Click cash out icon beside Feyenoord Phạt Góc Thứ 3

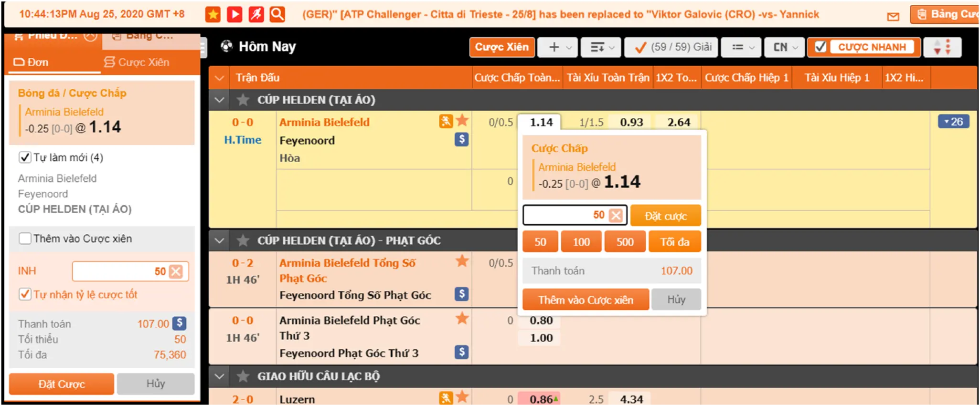(x=461, y=352)
